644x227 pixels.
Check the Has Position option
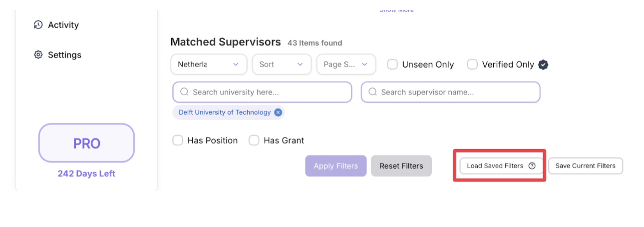[178, 140]
